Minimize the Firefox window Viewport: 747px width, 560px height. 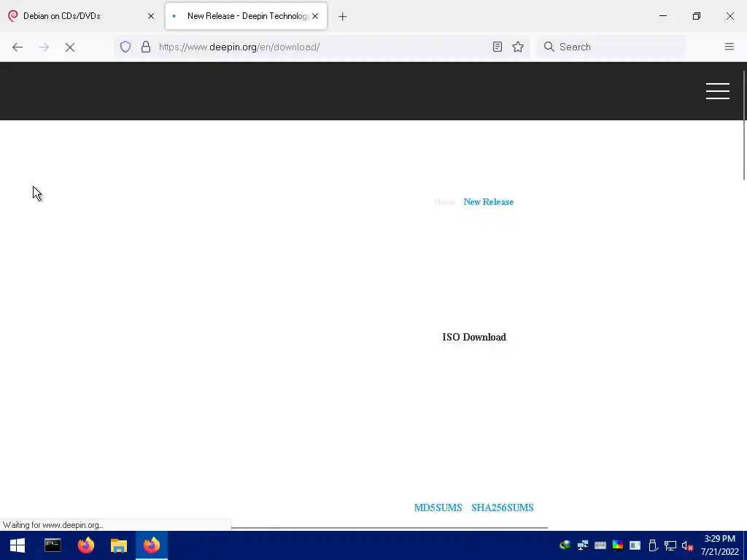pos(662,16)
